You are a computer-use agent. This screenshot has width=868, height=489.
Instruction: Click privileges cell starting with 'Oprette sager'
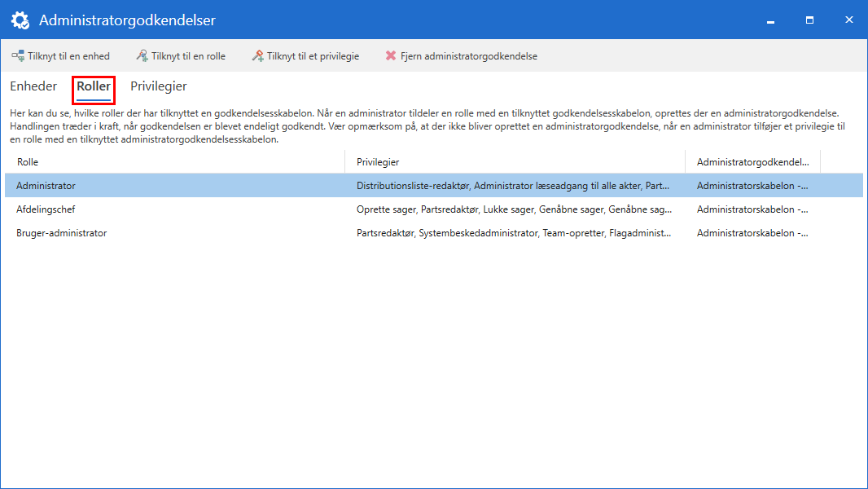click(x=515, y=209)
